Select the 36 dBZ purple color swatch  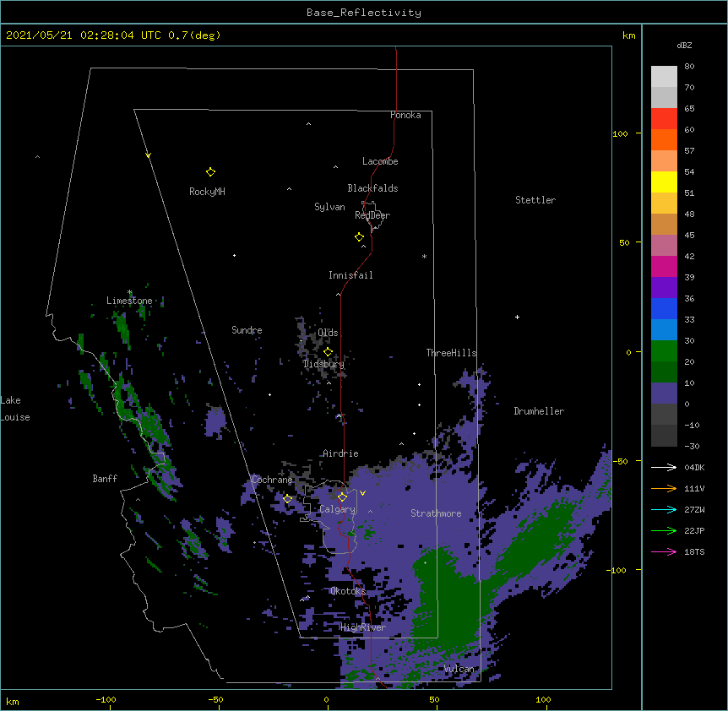point(664,287)
